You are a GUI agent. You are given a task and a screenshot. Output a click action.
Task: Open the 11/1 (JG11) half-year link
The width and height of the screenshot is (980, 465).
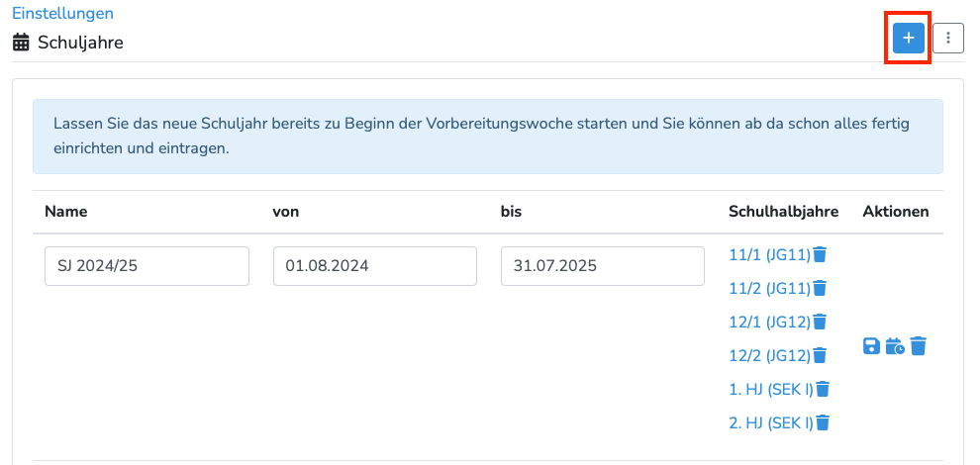click(x=769, y=255)
